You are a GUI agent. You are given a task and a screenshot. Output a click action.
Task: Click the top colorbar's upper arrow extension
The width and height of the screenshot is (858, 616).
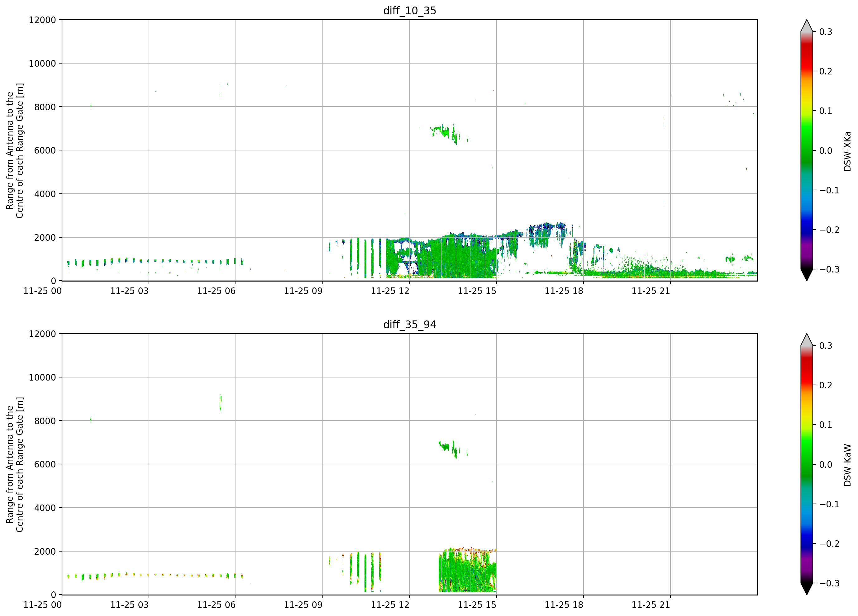click(x=807, y=26)
